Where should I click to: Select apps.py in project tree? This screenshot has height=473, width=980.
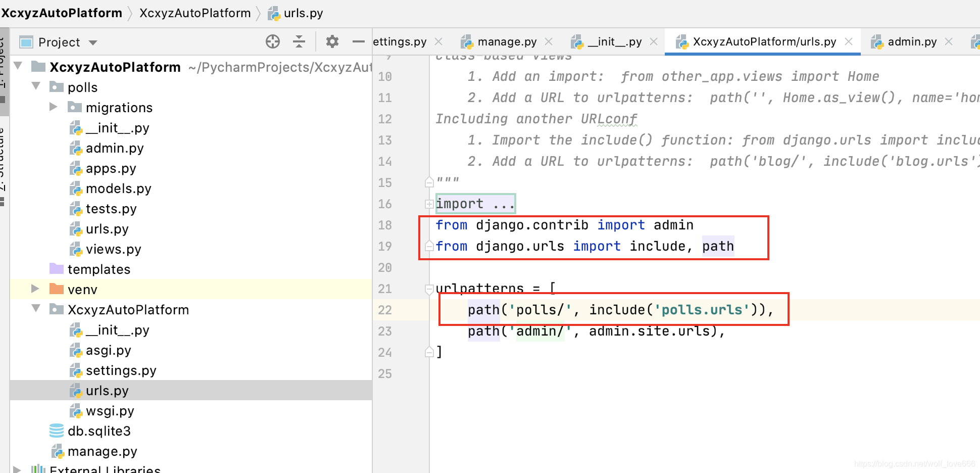click(111, 168)
